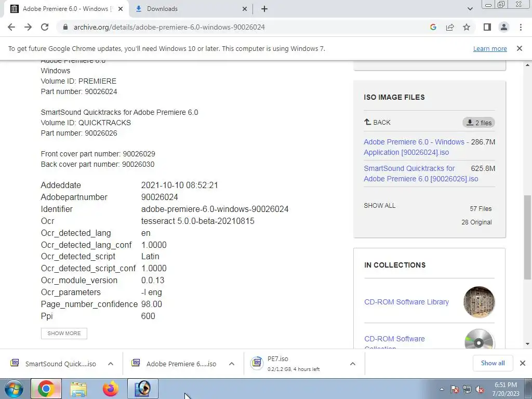Viewport: 532px width, 399px height.
Task: Click the scrollbar down arrow
Action: [528, 344]
